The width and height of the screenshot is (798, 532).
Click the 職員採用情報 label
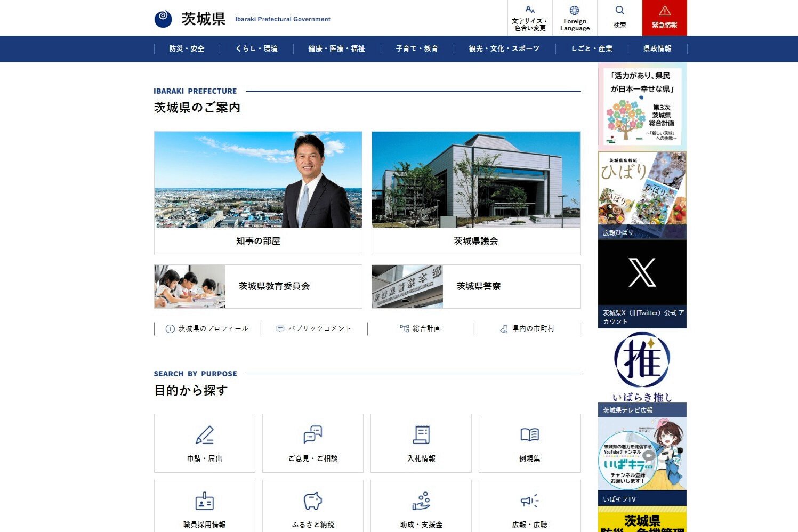click(205, 525)
